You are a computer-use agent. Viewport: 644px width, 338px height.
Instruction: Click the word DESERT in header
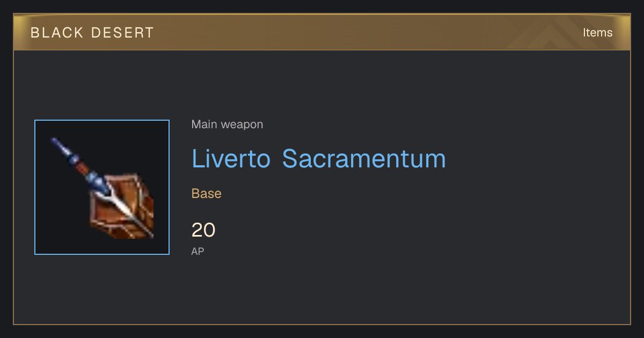[x=123, y=33]
